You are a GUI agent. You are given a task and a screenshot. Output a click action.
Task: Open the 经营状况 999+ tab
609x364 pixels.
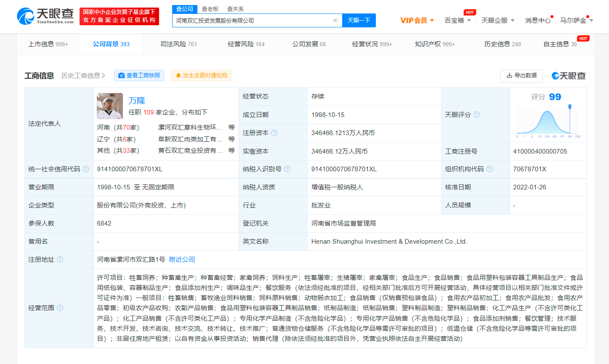pos(372,44)
